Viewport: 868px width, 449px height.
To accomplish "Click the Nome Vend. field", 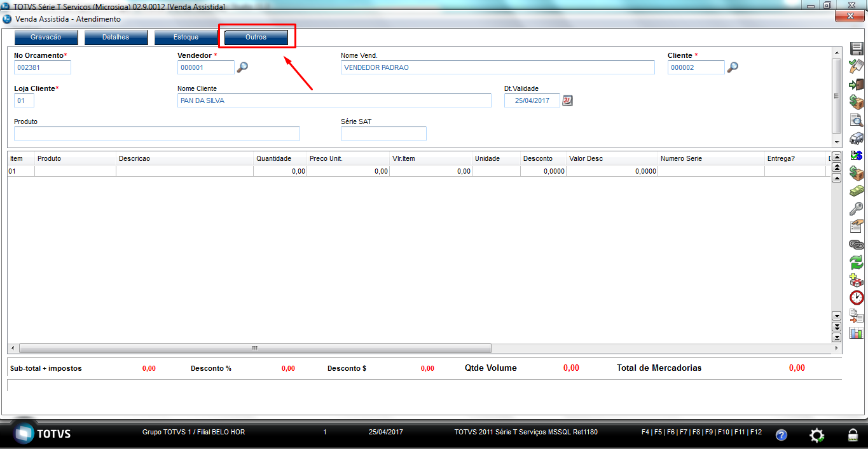I will pos(498,67).
